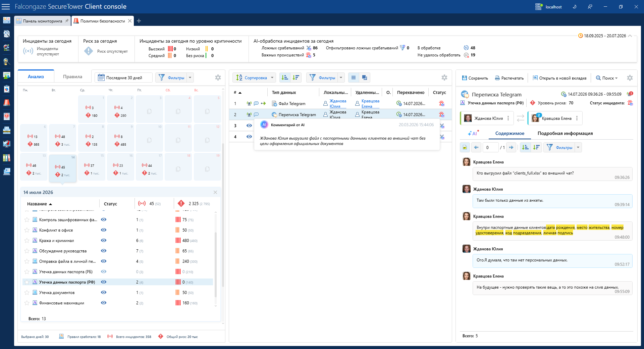The height and width of the screenshot is (349, 644).
Task: Click the theme night mode icon in title bar
Action: tap(575, 7)
